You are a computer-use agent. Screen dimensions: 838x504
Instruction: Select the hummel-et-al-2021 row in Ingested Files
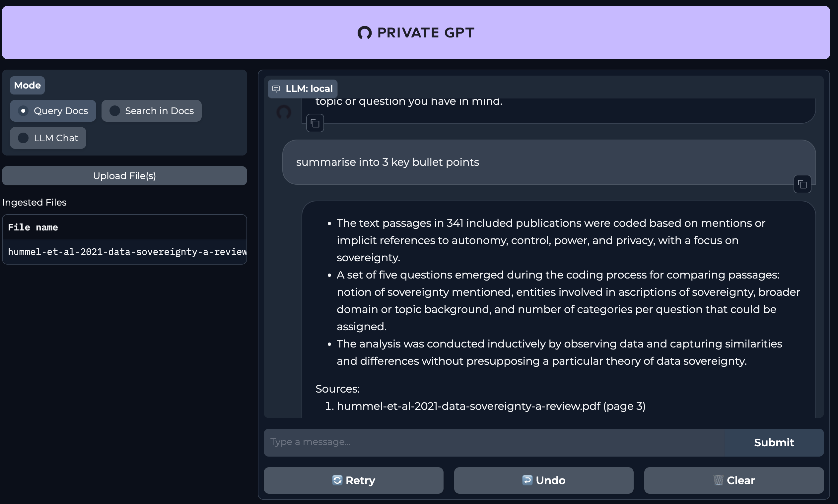(x=128, y=252)
